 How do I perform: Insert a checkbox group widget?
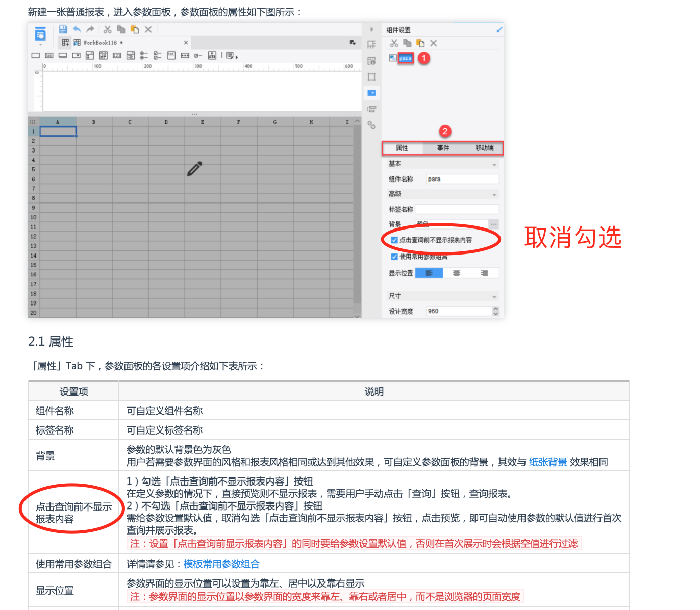click(x=158, y=55)
